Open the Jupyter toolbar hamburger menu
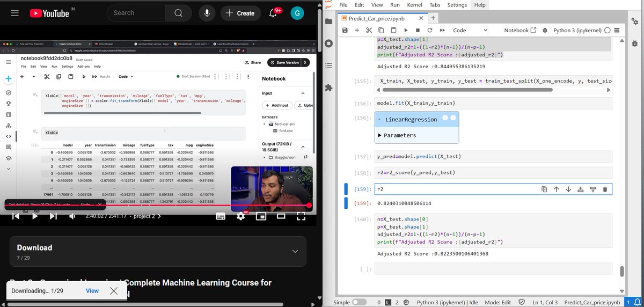Viewport: 644px width, 307px height. point(617,31)
